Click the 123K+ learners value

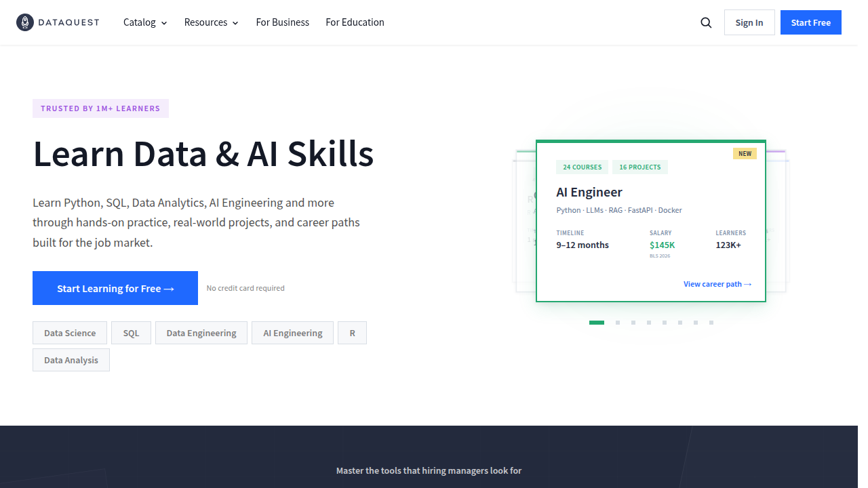pos(729,245)
